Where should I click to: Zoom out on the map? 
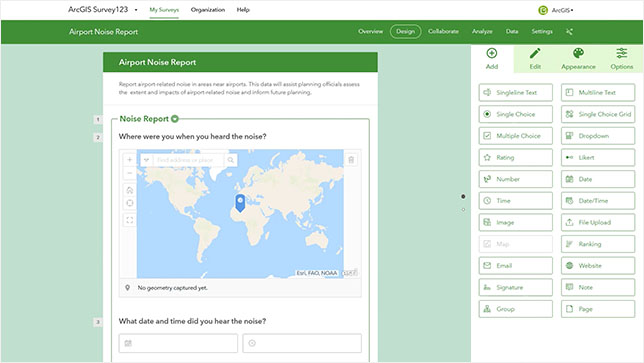click(x=129, y=173)
